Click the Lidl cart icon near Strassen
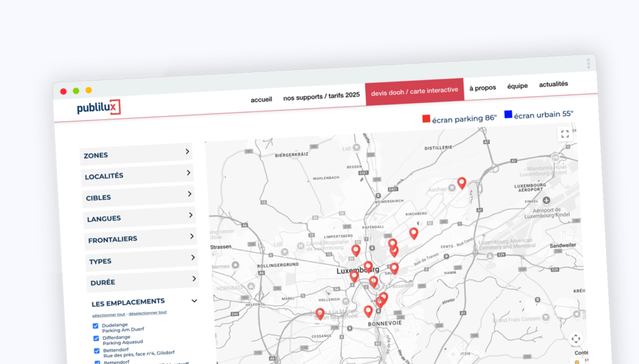 pyautogui.click(x=284, y=252)
